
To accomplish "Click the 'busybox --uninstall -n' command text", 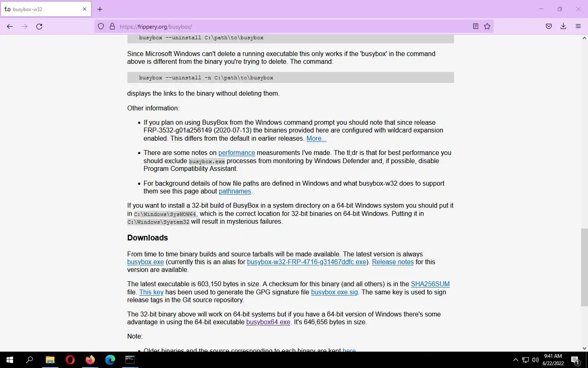I will 206,78.
